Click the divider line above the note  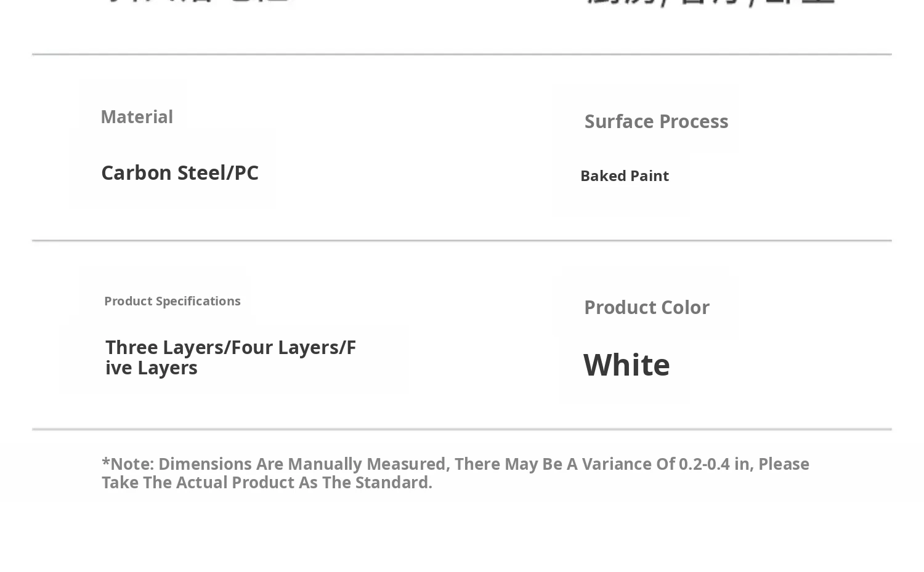coord(461,429)
